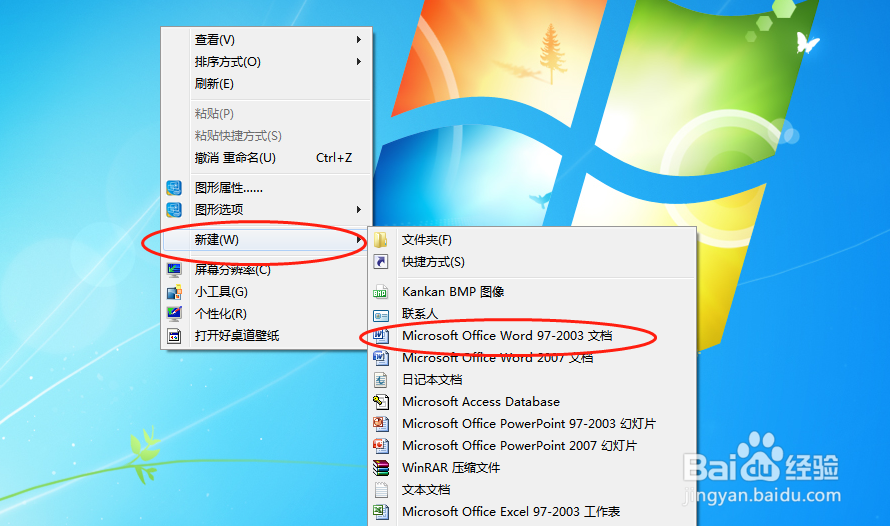Click the WinRAR archive books icon
Viewport: 890px width, 526px height.
(381, 468)
